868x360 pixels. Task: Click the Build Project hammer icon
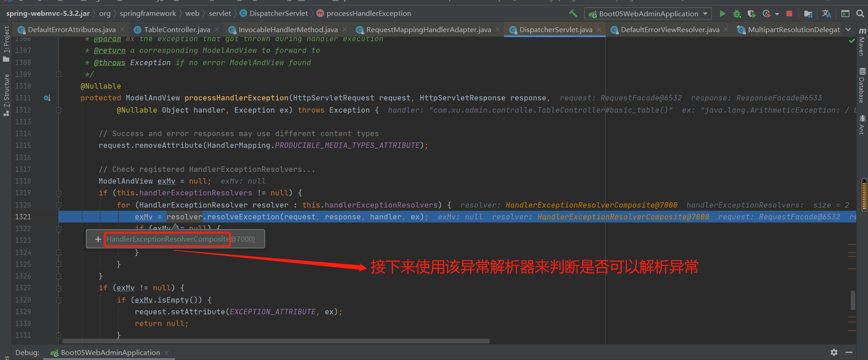[573, 14]
